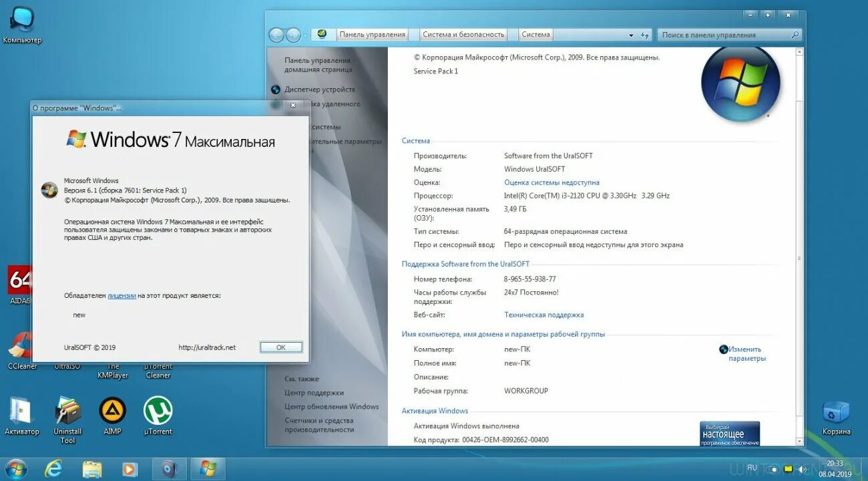
Task: Click Service Pack 1 text in System window
Action: click(x=436, y=71)
